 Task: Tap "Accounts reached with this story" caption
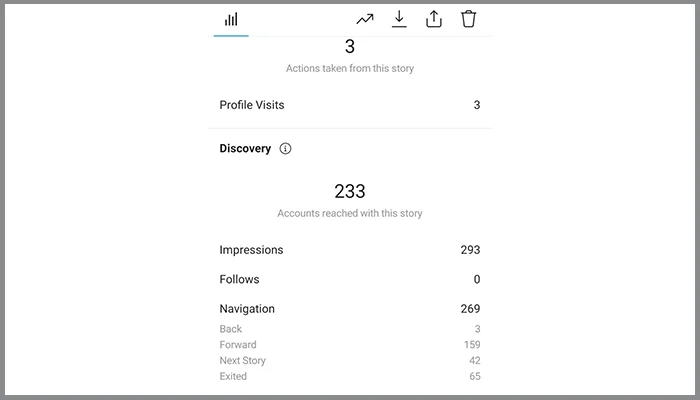[x=350, y=214]
